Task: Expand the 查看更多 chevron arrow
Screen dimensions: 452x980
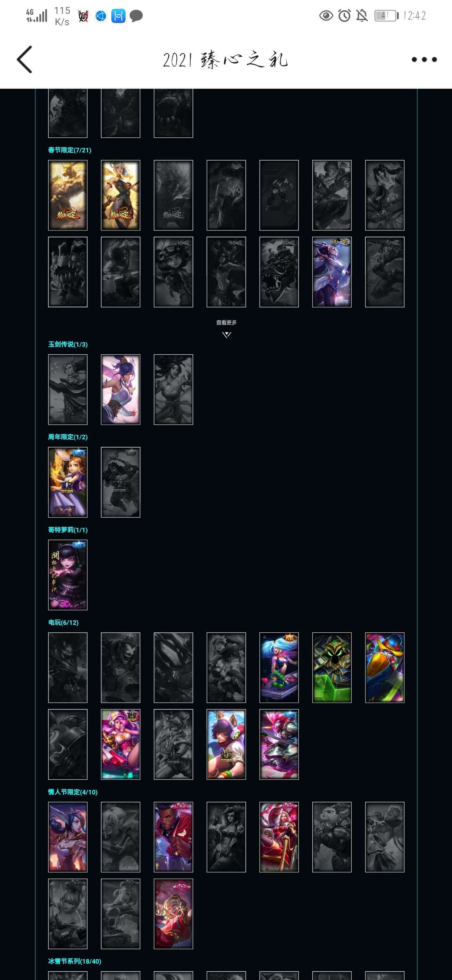Action: point(226,335)
